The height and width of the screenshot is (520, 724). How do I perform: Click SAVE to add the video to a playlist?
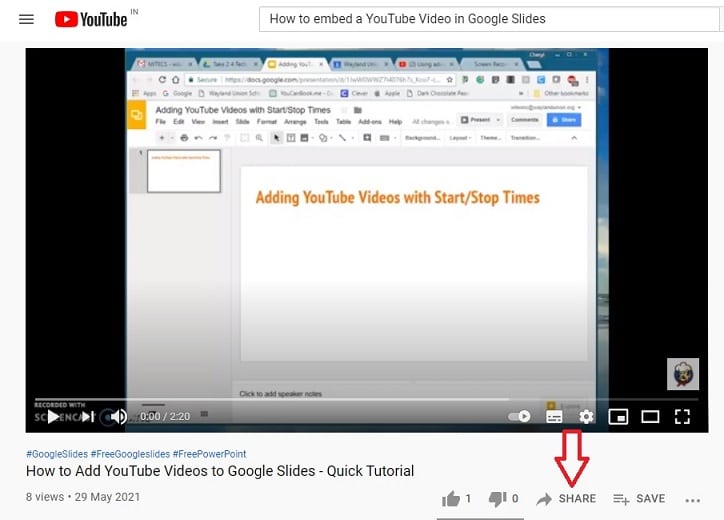[x=639, y=499]
